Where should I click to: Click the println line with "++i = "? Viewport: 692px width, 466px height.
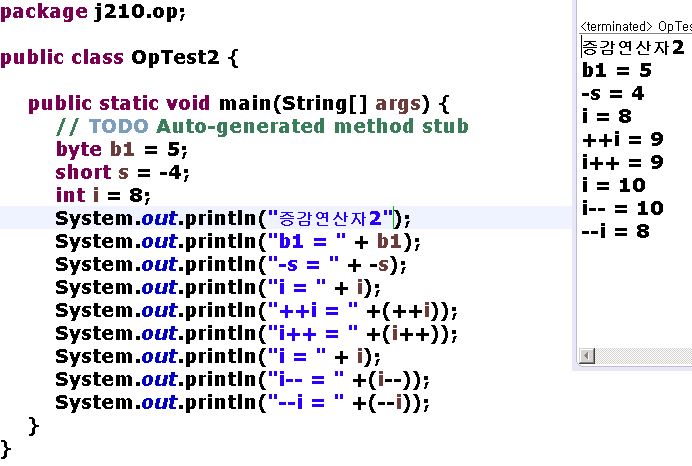[256, 311]
